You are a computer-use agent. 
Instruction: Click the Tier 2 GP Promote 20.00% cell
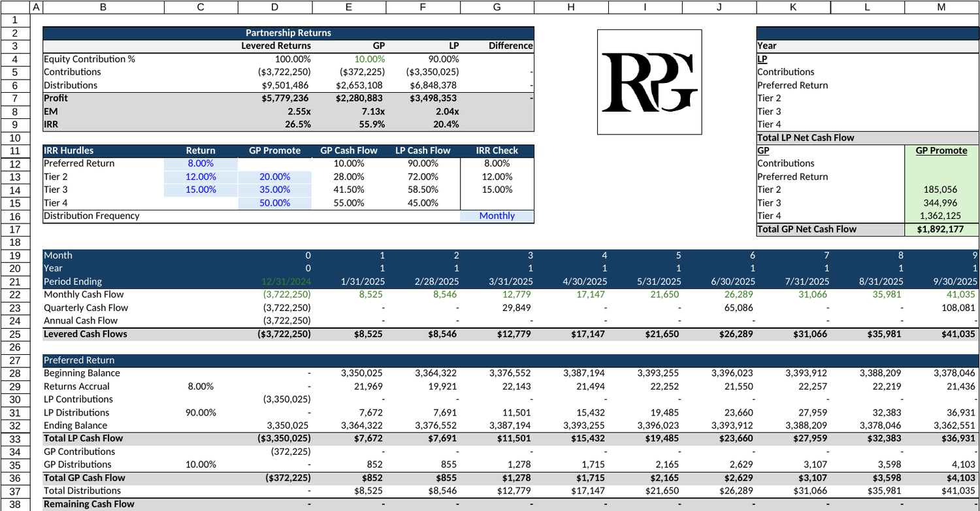point(274,177)
